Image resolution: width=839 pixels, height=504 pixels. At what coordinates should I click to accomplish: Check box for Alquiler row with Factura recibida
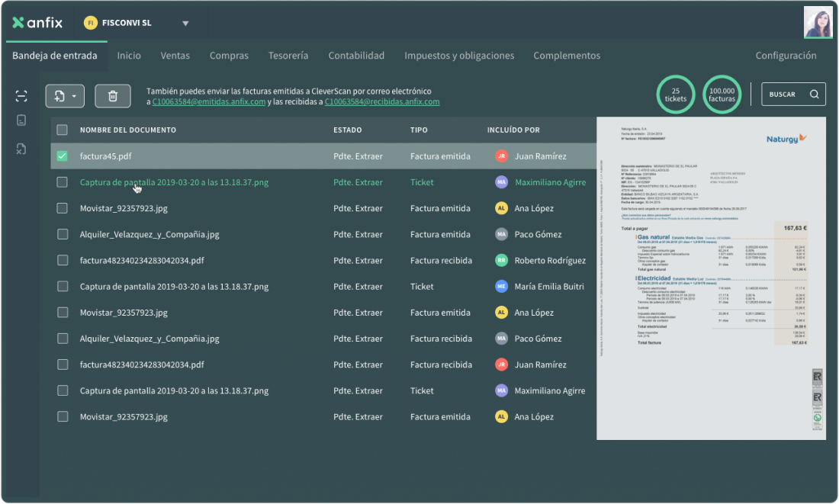(62, 339)
